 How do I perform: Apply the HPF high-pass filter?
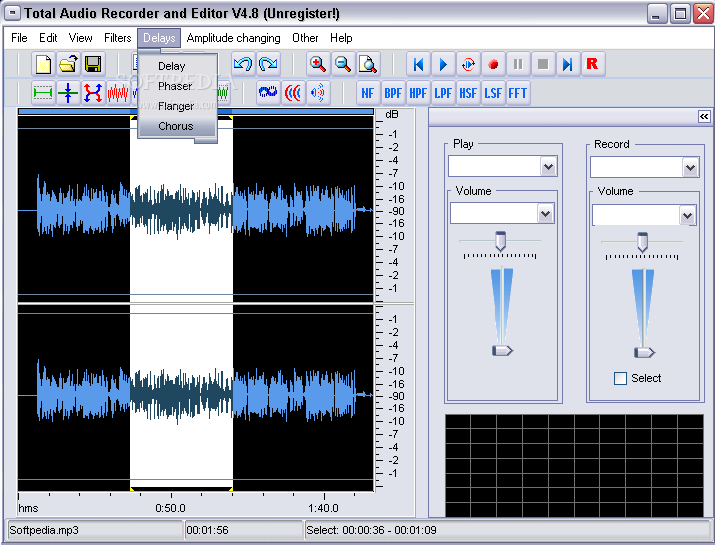[418, 93]
